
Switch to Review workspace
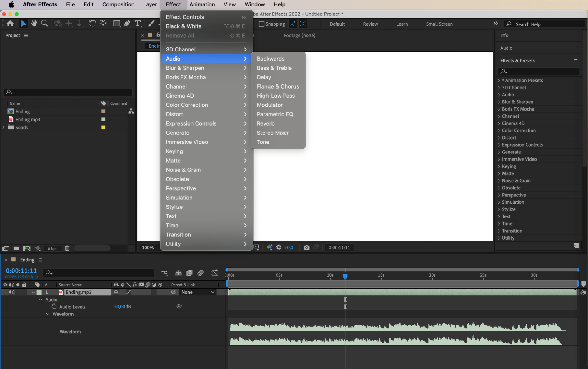[x=370, y=24]
